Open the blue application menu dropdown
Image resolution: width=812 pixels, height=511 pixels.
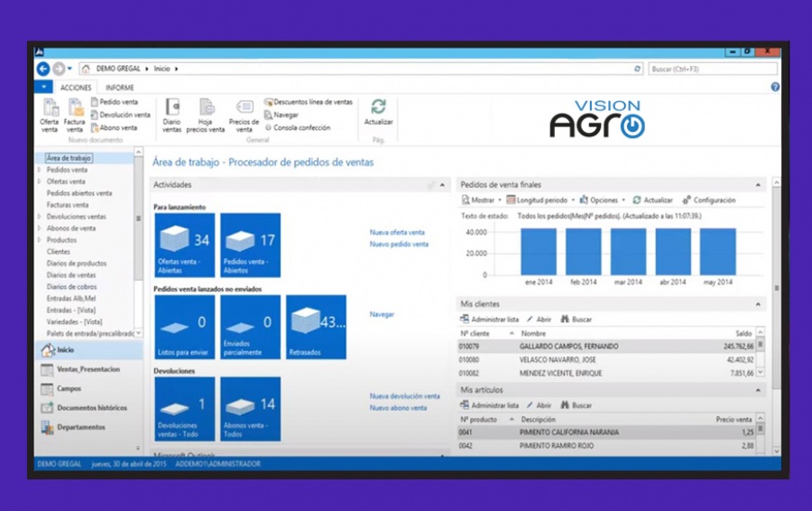tap(44, 87)
